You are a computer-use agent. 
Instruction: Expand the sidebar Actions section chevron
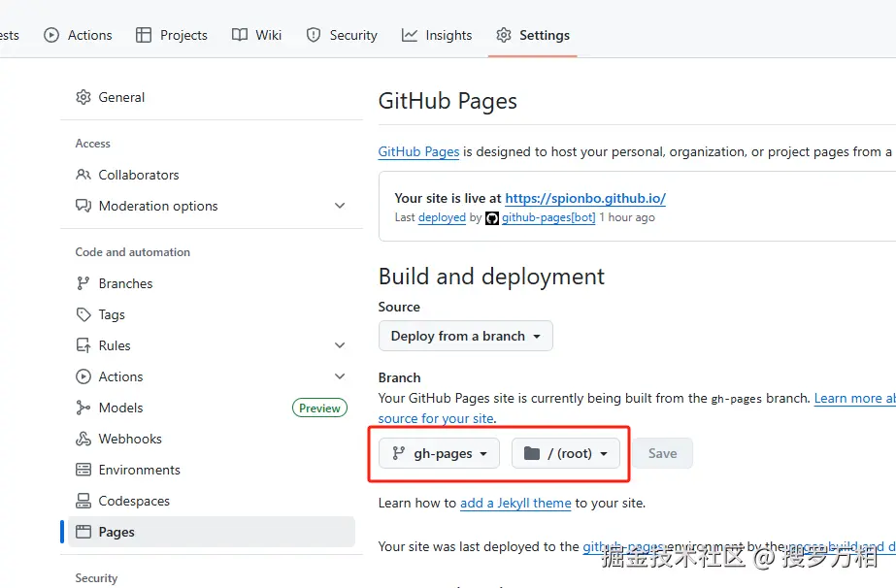tap(340, 376)
